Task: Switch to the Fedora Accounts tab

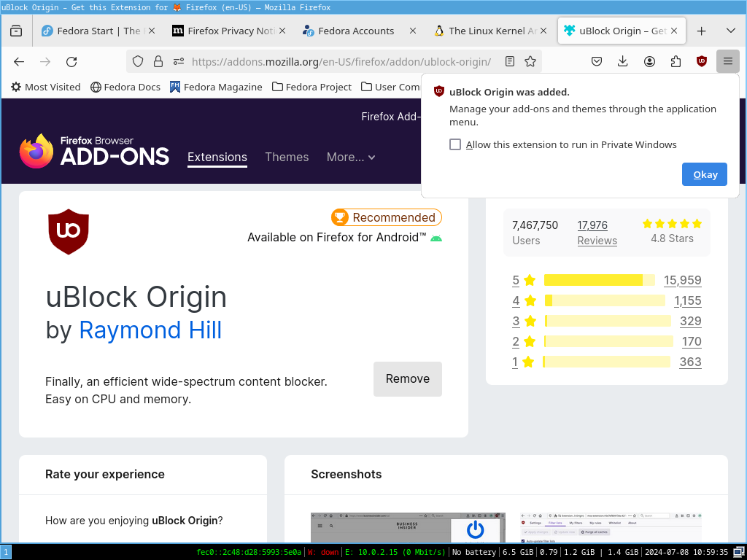Action: (359, 31)
